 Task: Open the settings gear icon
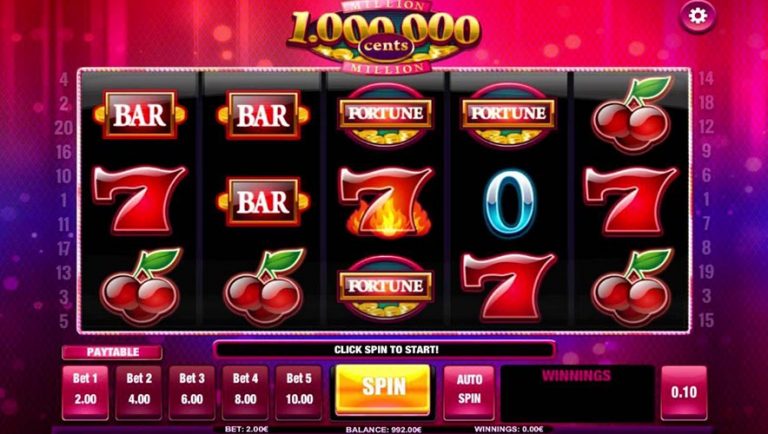coord(697,16)
